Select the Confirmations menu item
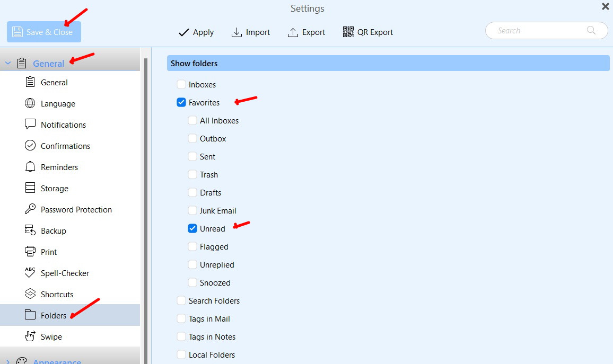The height and width of the screenshot is (364, 613). [x=70, y=146]
